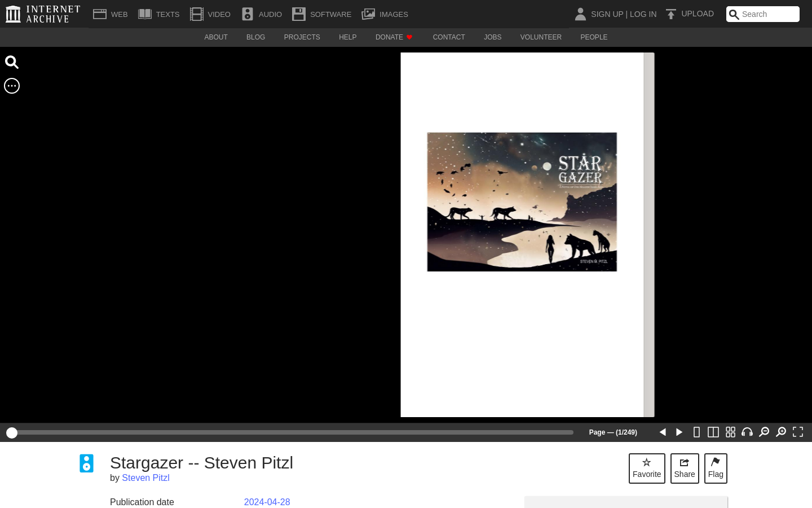Open the Jobs menu item
Viewport: 812px width, 508px height.
click(492, 37)
